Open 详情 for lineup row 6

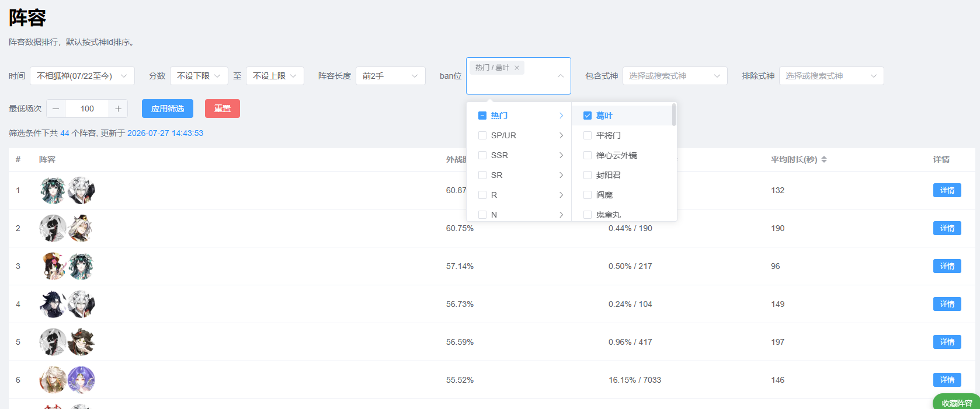pos(947,380)
